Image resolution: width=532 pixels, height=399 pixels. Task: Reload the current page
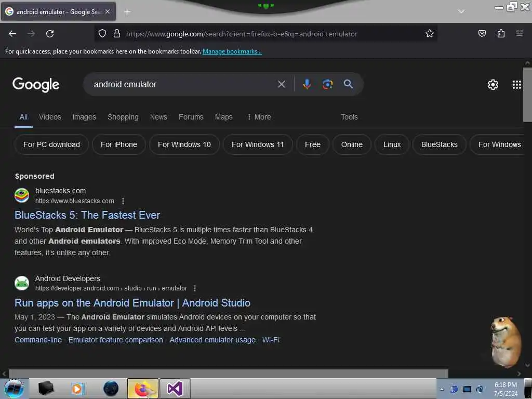[x=50, y=34]
